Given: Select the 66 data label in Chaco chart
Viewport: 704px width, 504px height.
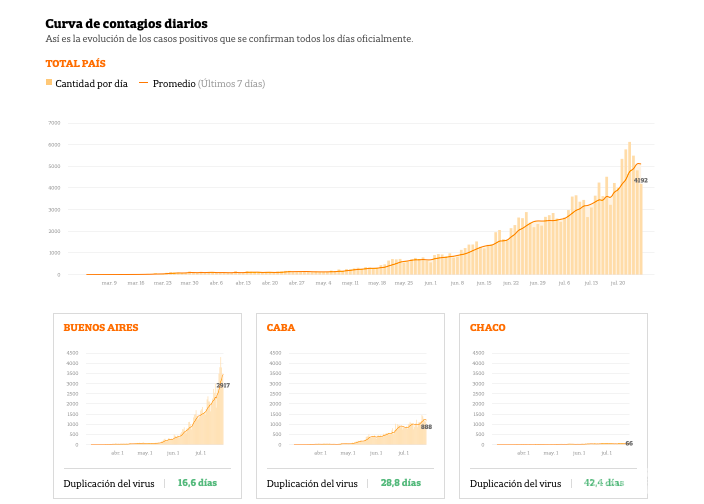Looking at the screenshot, I should coord(629,443).
